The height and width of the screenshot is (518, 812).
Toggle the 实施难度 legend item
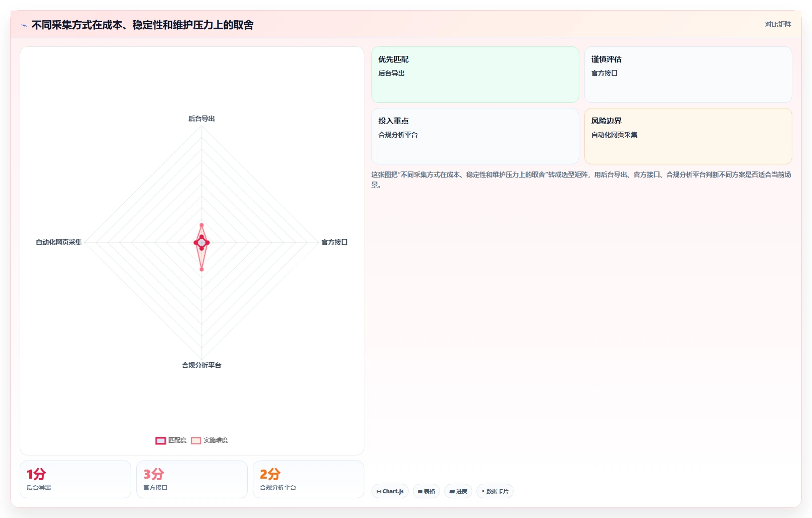click(209, 440)
